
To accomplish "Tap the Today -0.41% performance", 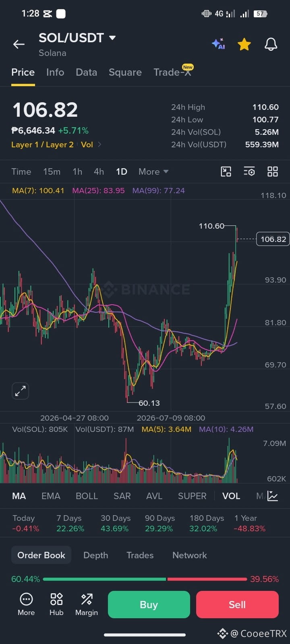I will point(26,523).
